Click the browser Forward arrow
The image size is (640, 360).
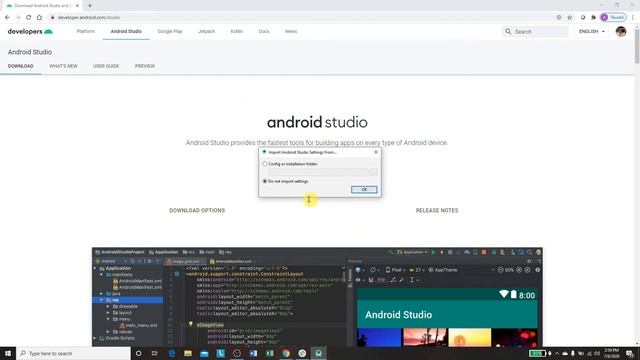(x=18, y=18)
